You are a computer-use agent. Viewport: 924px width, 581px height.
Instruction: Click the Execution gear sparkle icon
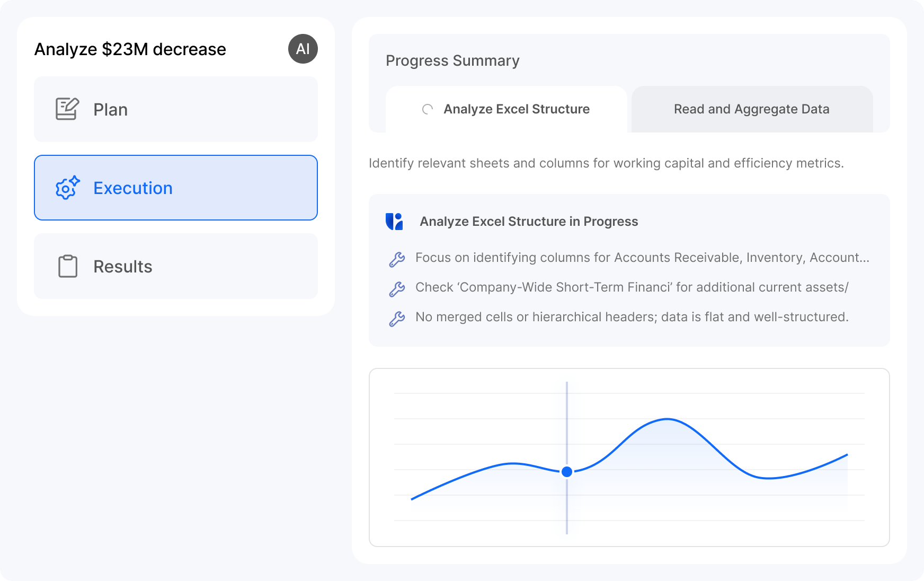tap(67, 188)
